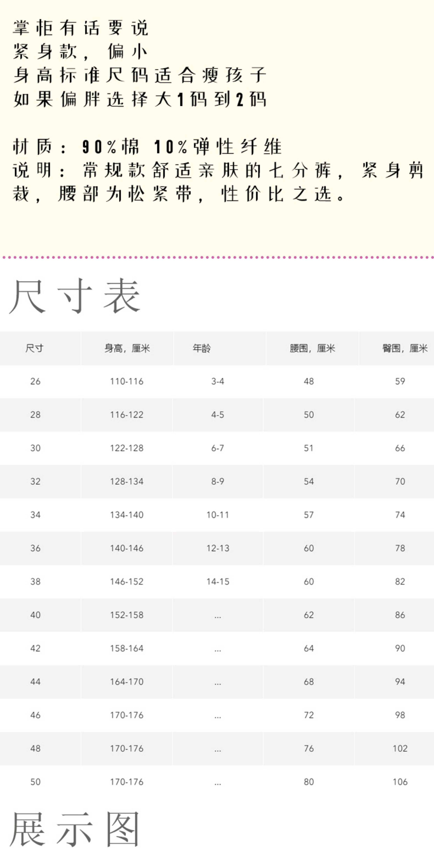434x868 pixels.
Task: Click the 掌柜有话要说 heading text
Action: coord(80,28)
